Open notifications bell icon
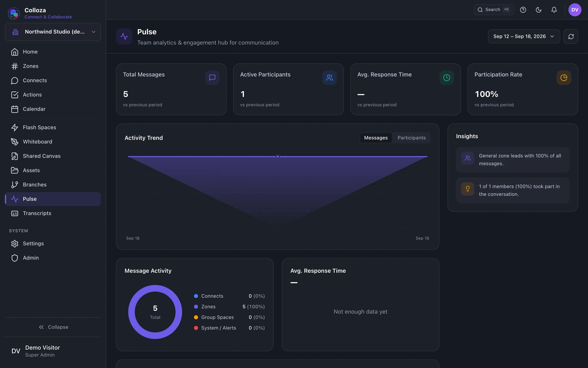 [554, 10]
